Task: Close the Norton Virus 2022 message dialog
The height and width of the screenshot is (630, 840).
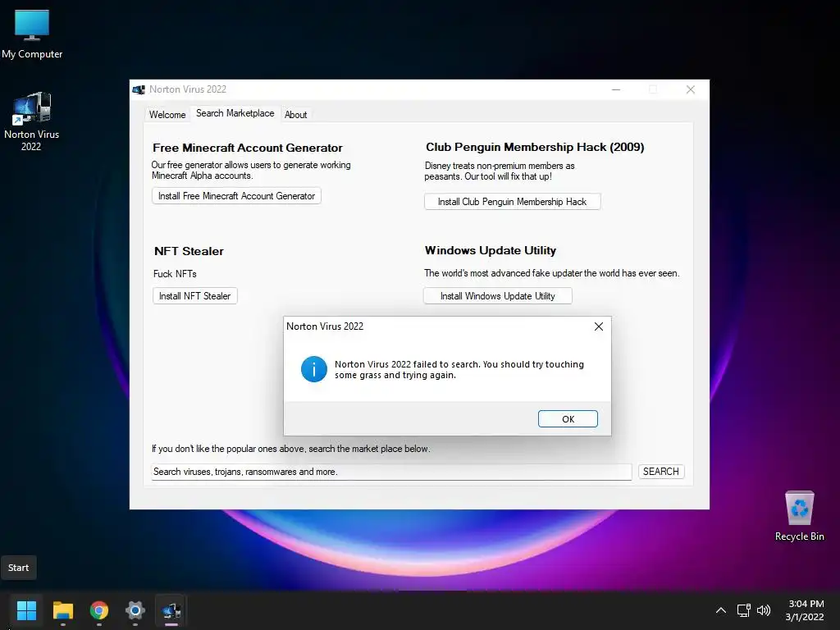Action: tap(599, 326)
